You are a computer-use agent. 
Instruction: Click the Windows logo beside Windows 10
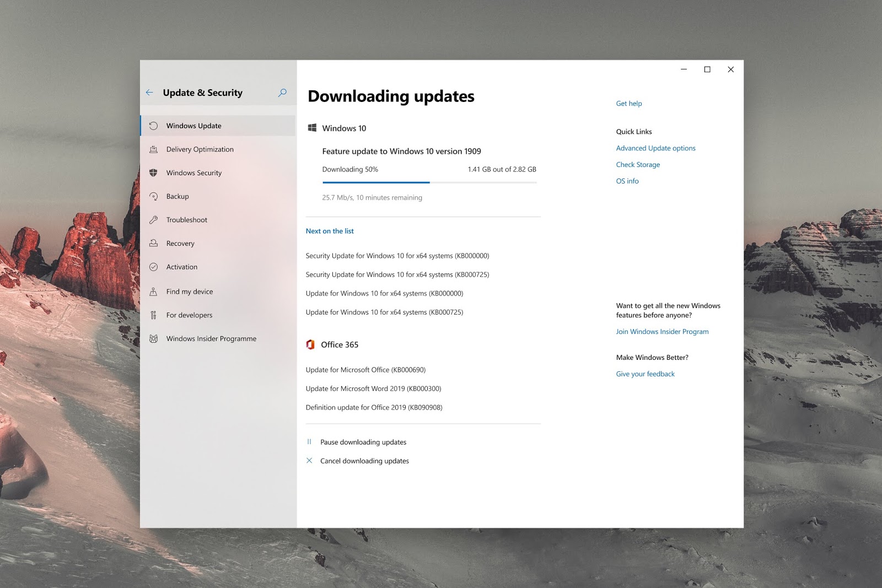click(x=312, y=128)
